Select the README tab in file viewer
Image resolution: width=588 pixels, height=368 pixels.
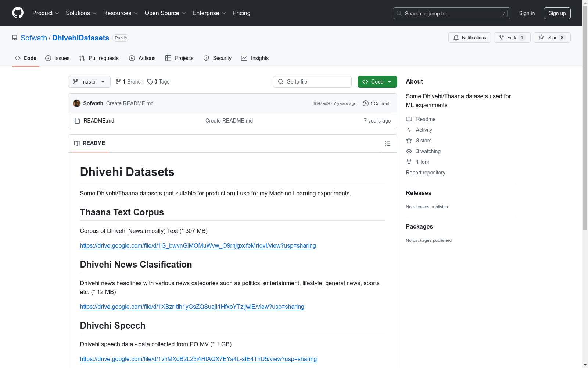[x=90, y=143]
